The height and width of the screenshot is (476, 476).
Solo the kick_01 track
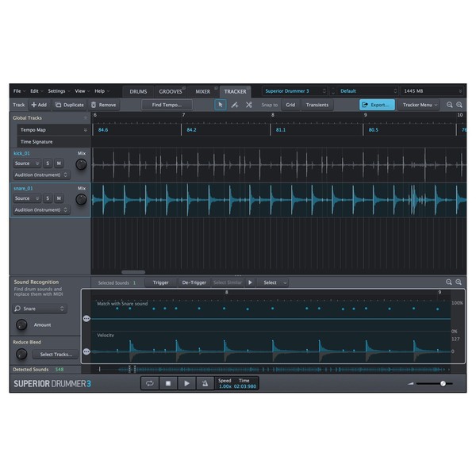coord(48,163)
